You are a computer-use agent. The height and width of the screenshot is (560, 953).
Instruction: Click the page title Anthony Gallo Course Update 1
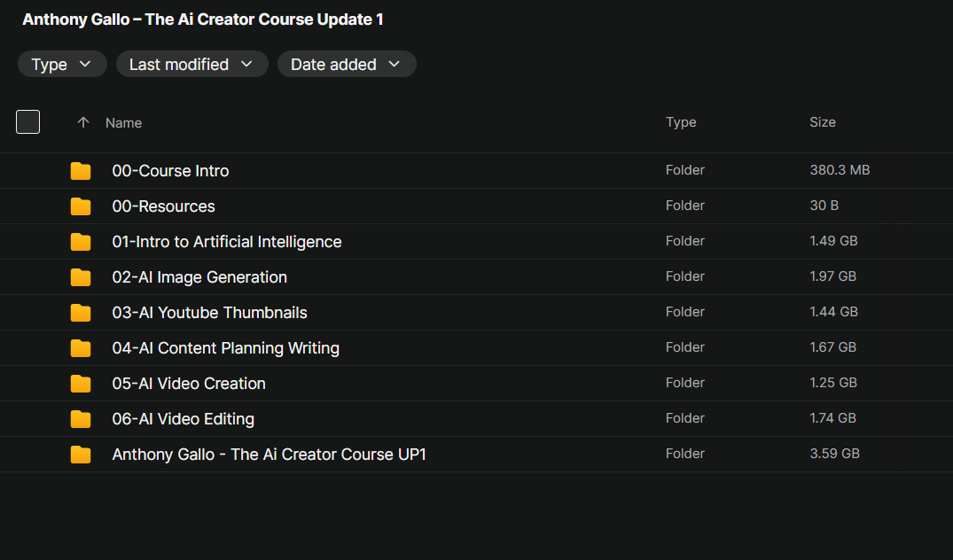(x=202, y=19)
